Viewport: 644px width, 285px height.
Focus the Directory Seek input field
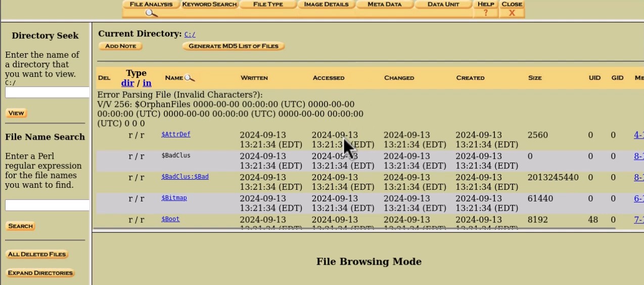click(x=47, y=92)
